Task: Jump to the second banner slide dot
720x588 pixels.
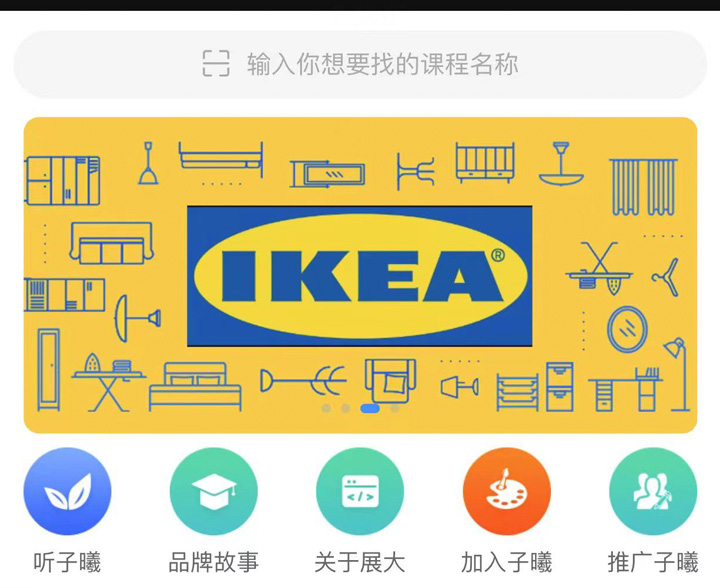Action: click(x=346, y=408)
